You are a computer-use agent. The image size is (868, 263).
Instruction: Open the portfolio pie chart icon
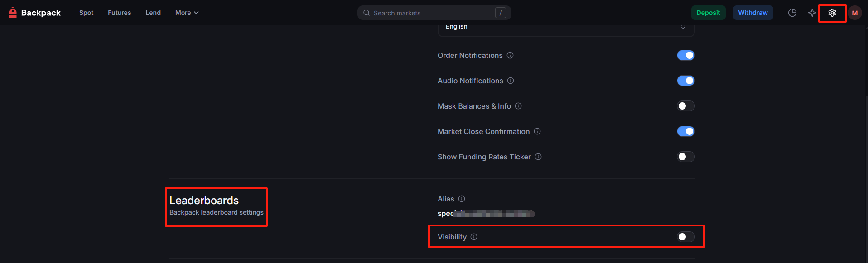(x=792, y=13)
